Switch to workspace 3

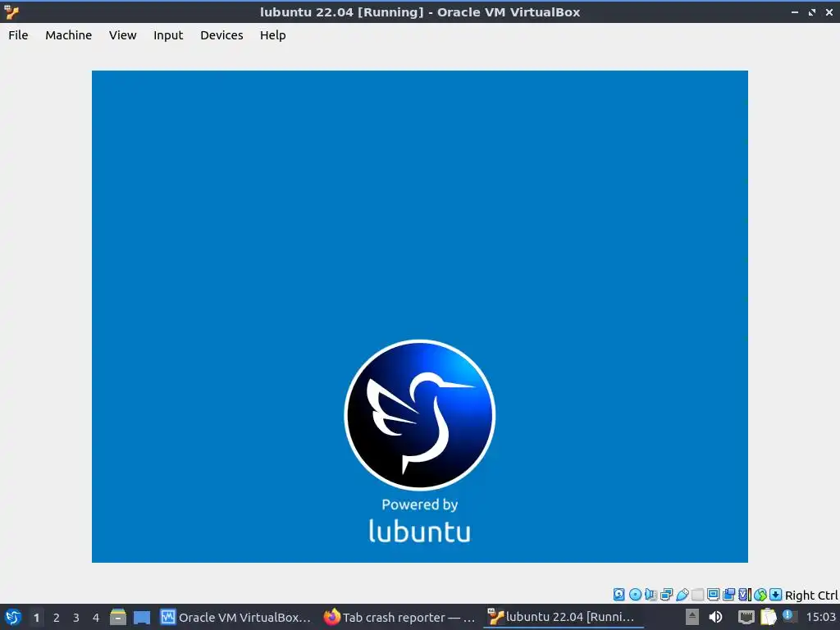(x=76, y=618)
